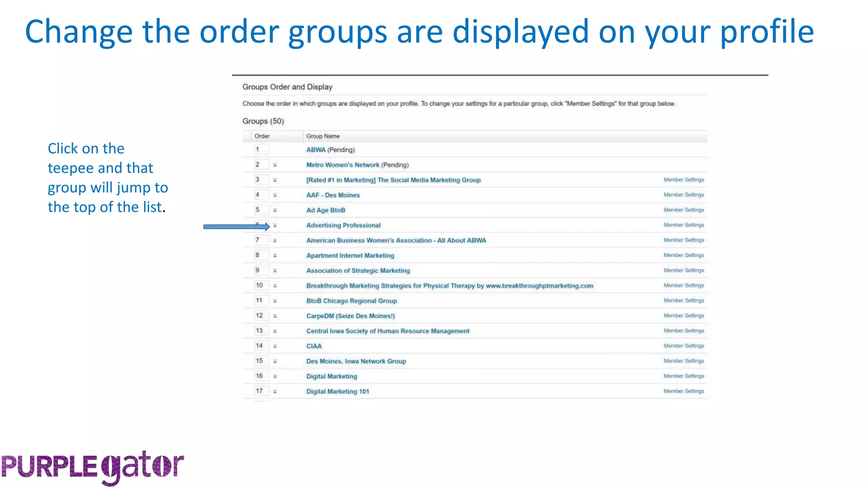The image size is (868, 488).
Task: Move BtoB Chicago Regional Group to top
Action: (x=275, y=301)
